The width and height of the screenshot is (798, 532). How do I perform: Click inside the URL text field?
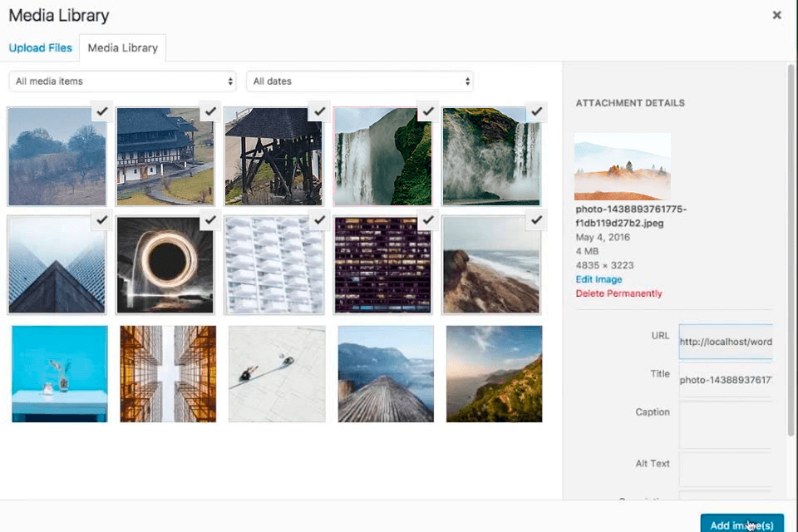tap(726, 341)
